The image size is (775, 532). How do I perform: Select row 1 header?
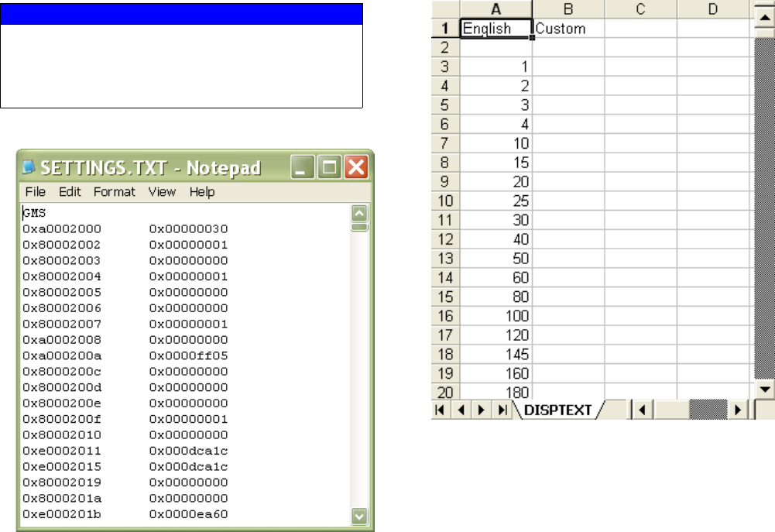point(445,28)
